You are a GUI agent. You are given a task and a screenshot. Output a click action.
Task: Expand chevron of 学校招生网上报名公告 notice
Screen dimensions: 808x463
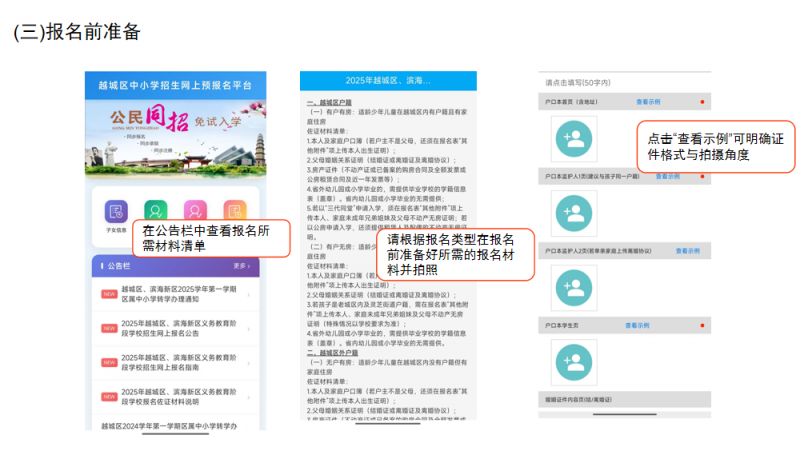(x=249, y=328)
